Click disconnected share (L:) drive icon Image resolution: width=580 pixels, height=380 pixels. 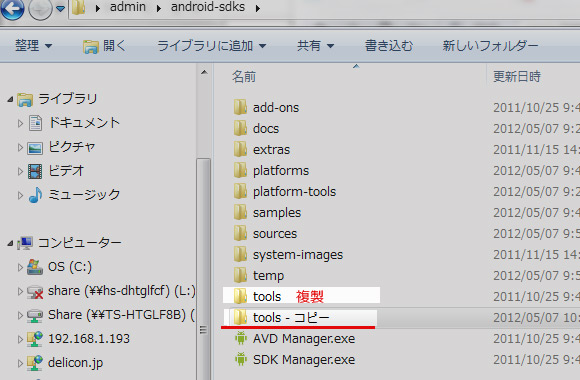[x=35, y=292]
